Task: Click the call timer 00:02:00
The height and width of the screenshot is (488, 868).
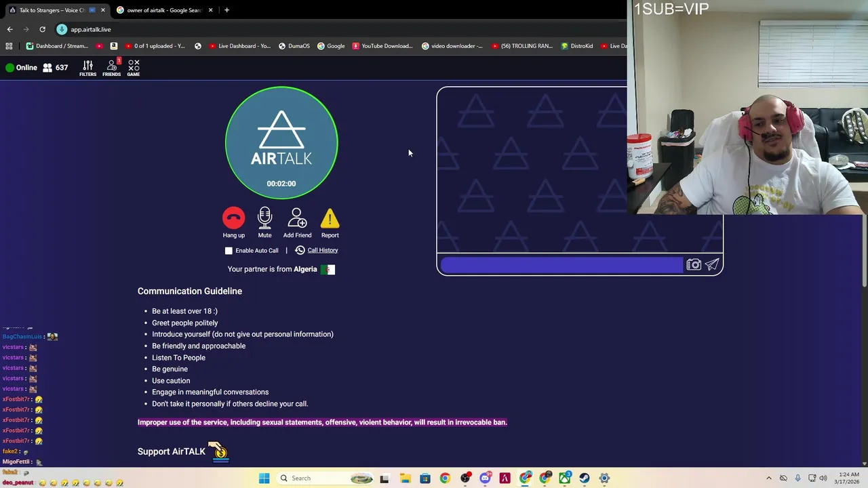Action: pyautogui.click(x=281, y=184)
